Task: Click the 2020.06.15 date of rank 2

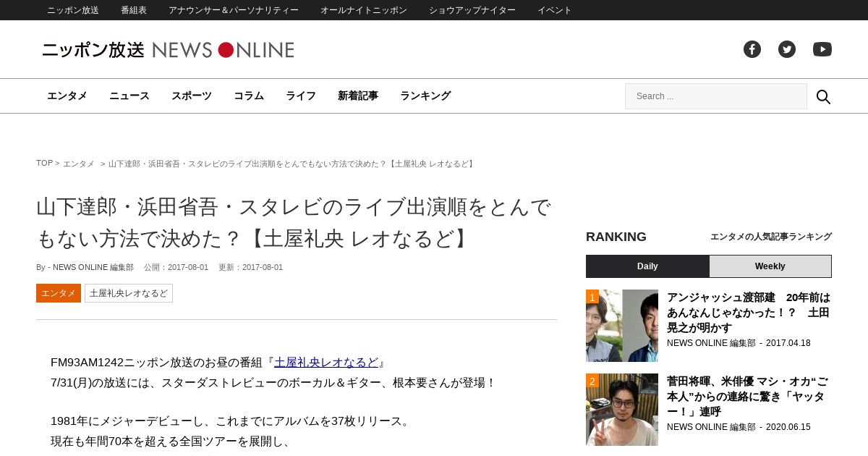Action: click(788, 427)
